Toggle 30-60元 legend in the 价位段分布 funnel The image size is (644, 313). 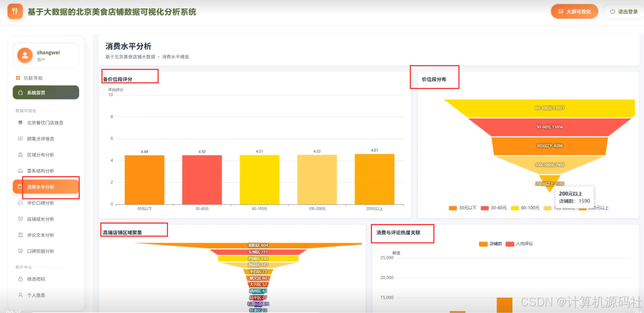tap(494, 208)
